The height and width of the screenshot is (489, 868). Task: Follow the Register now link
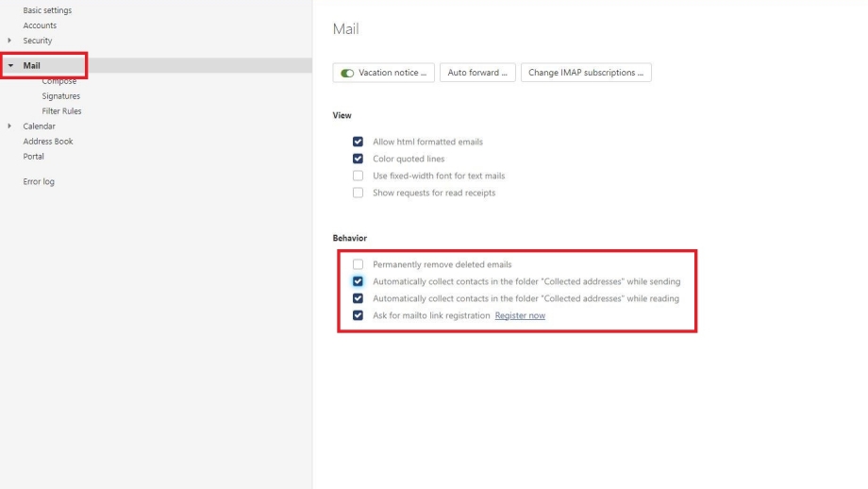point(520,315)
